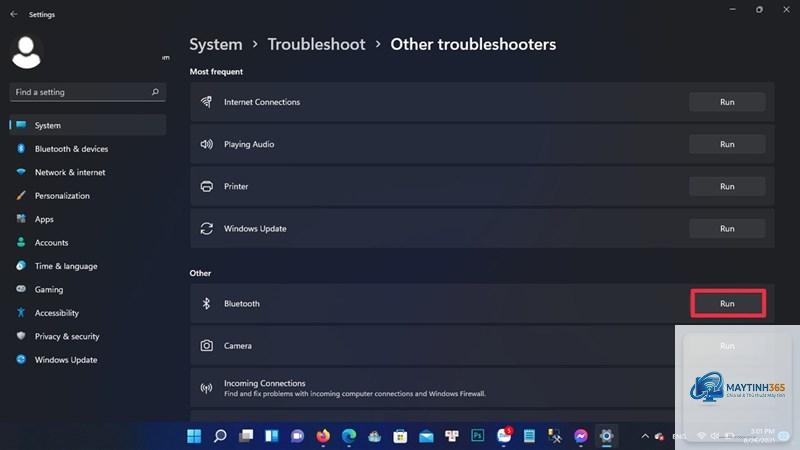Viewport: 800px width, 450px height.
Task: Run the Internet Connections troubleshooter
Action: pyautogui.click(x=727, y=102)
